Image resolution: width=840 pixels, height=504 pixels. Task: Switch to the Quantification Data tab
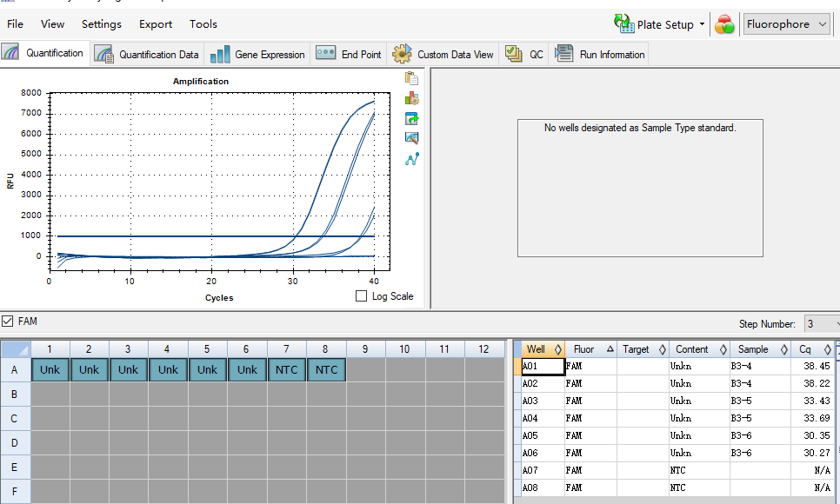pyautogui.click(x=147, y=54)
